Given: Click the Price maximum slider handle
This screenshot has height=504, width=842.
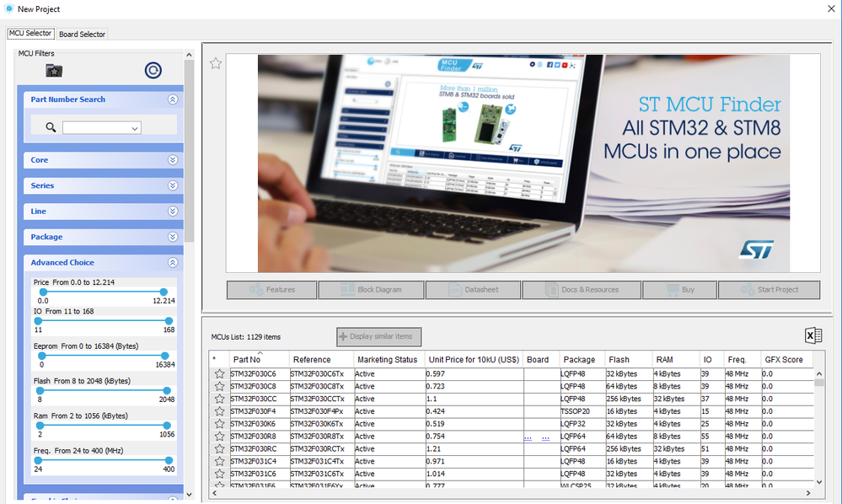Looking at the screenshot, I should tap(164, 292).
